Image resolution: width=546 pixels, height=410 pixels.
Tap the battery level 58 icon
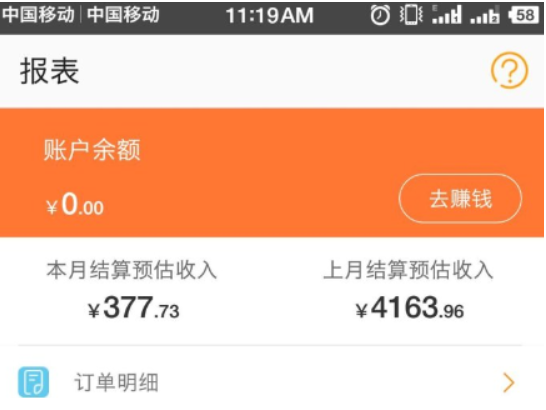523,15
